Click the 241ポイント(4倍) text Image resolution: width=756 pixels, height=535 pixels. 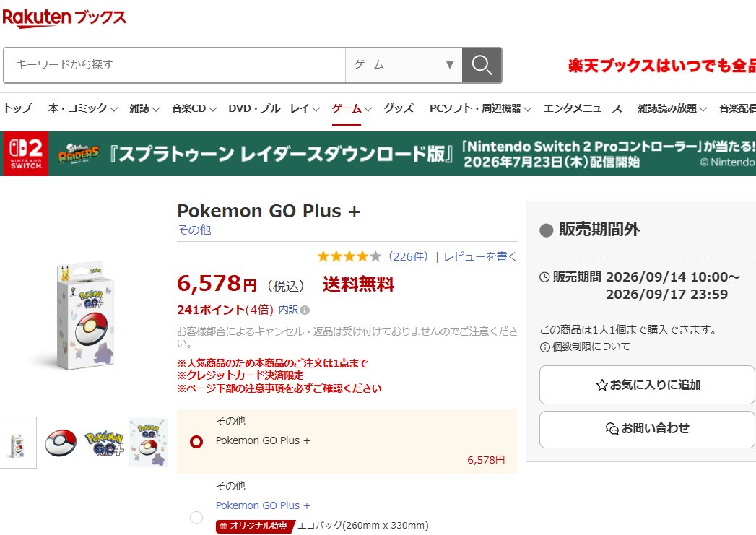pos(225,310)
